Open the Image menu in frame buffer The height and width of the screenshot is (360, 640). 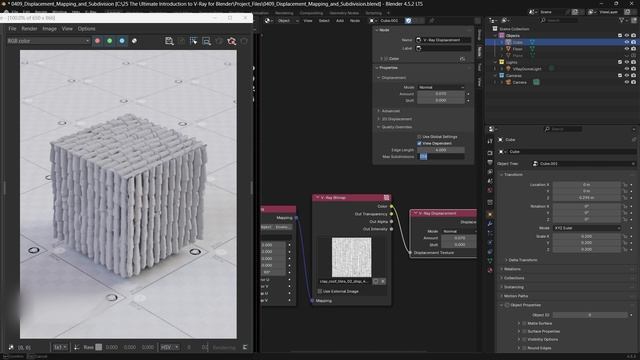[x=49, y=29]
